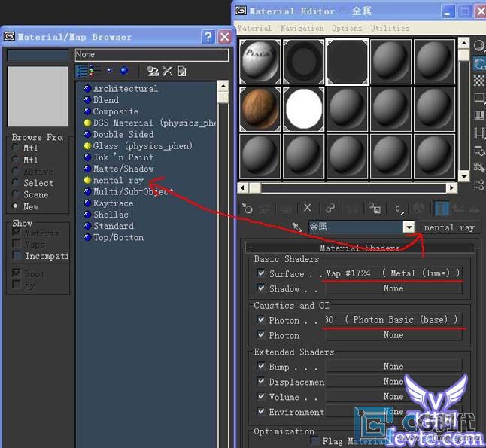Screen dimensions: 486x448
Task: Toggle Incompatible checkbox in Show group
Action: [17, 255]
